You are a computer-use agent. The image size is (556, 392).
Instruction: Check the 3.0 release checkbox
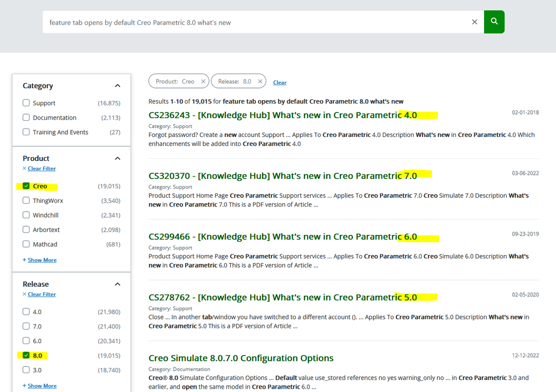pyautogui.click(x=26, y=370)
